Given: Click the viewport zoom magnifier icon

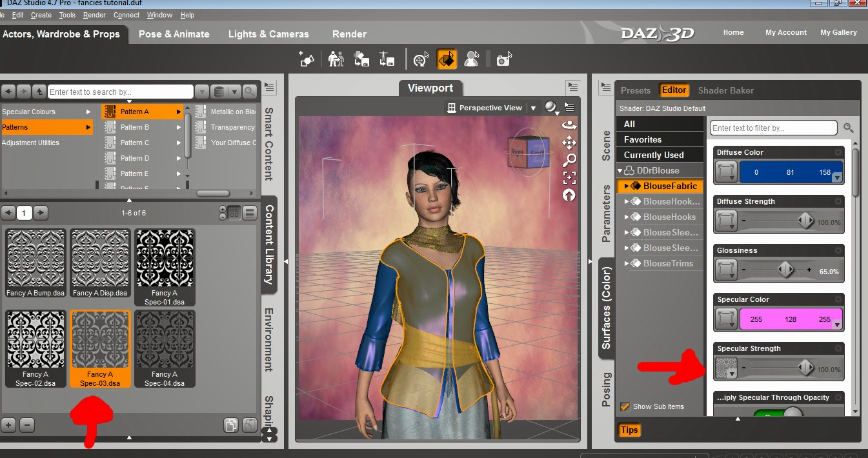Looking at the screenshot, I should tap(569, 160).
